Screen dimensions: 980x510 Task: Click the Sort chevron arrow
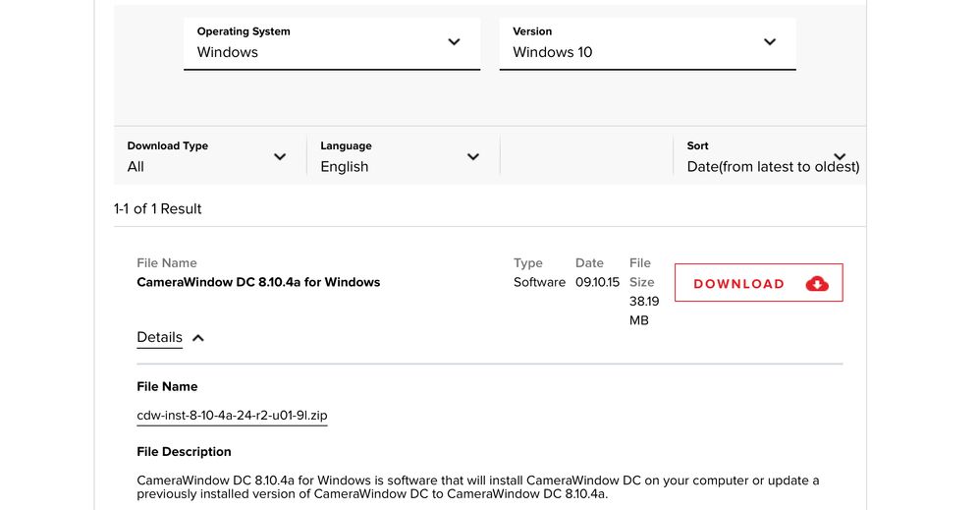point(840,156)
